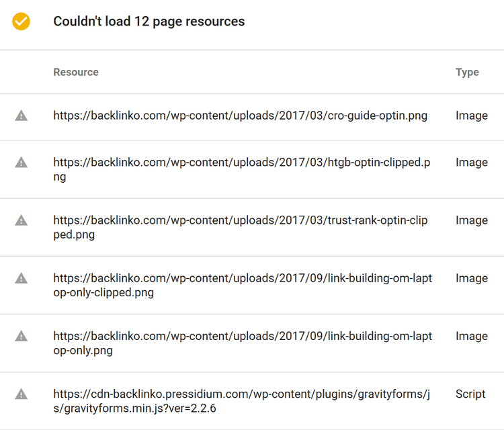Click Image type label for cro-guide-optin.png
This screenshot has height=430, width=504.
[472, 116]
